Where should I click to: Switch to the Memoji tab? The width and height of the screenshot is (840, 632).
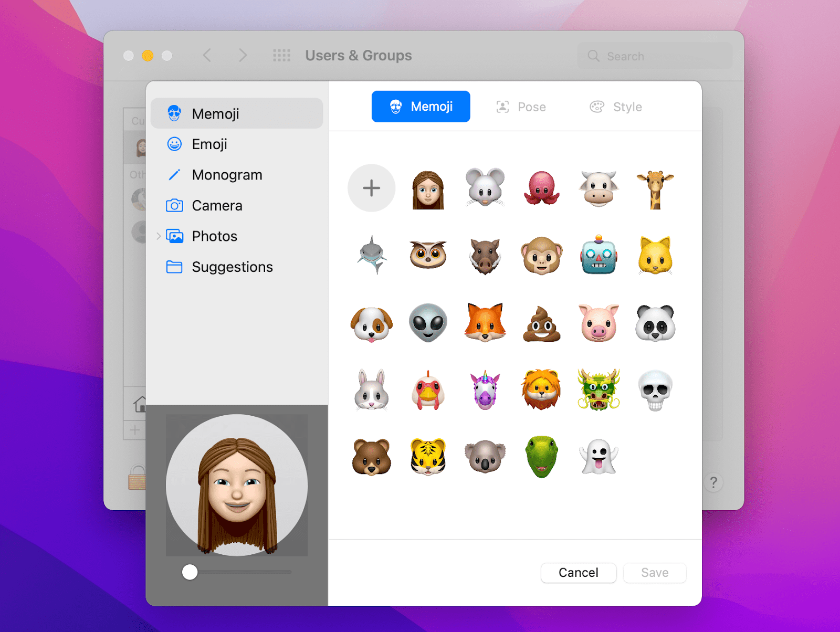click(421, 107)
